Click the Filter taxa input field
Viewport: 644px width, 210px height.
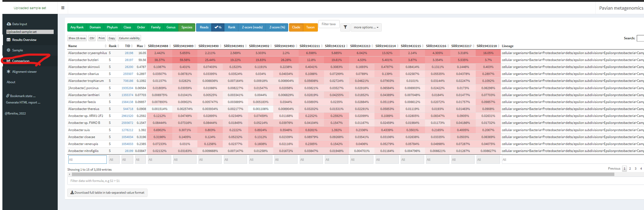tap(329, 24)
